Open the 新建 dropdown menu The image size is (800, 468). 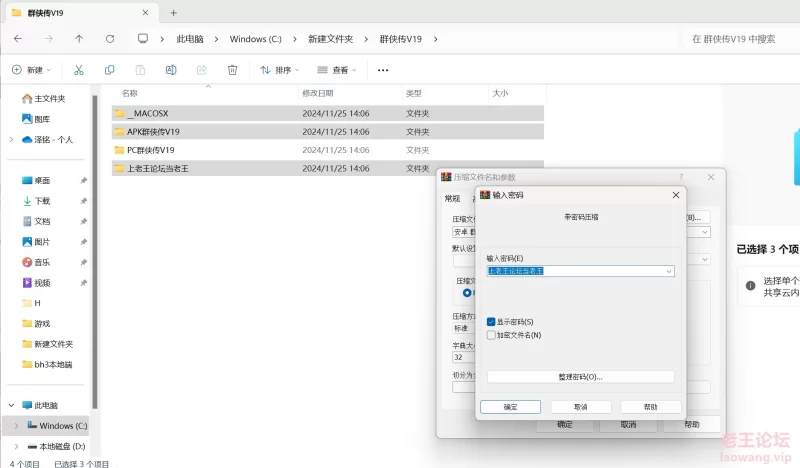[32, 70]
